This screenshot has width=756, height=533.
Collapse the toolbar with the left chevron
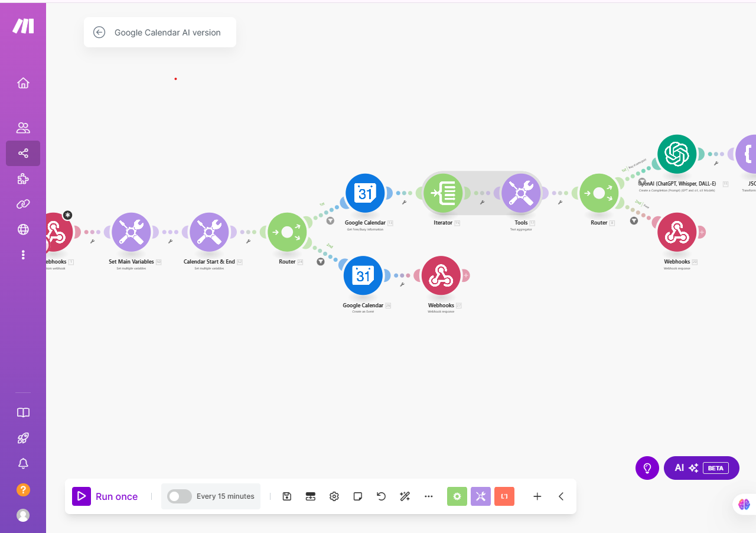tap(561, 496)
